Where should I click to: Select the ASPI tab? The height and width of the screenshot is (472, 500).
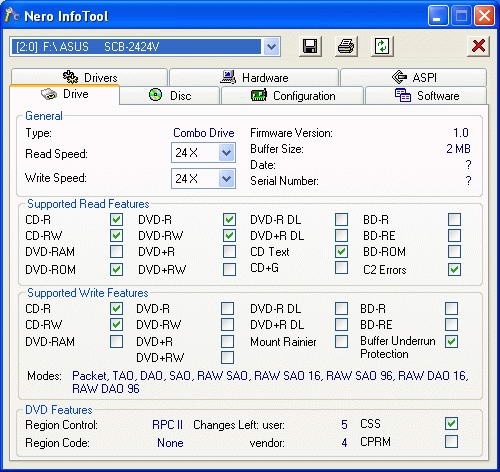pyautogui.click(x=413, y=77)
